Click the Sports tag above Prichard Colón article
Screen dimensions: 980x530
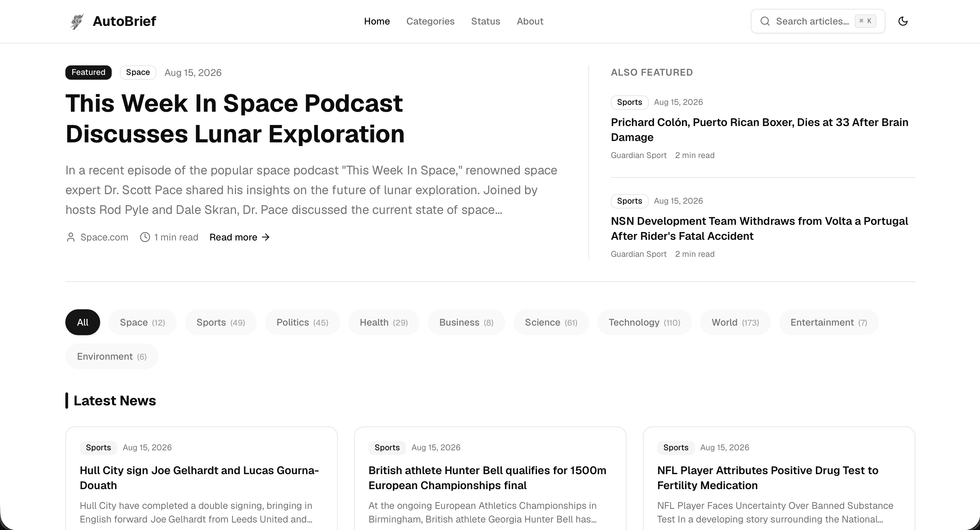pos(629,102)
